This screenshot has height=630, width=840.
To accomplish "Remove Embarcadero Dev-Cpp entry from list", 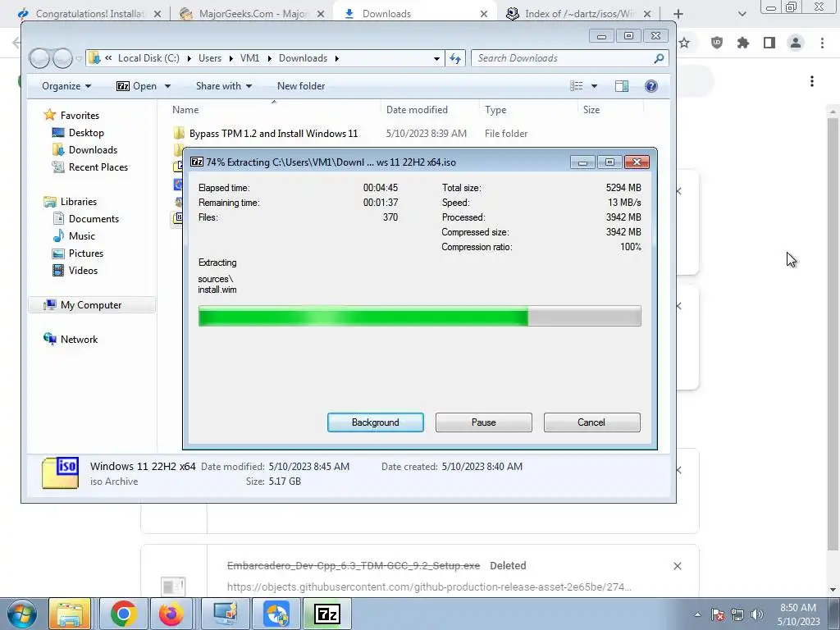I will (x=677, y=566).
